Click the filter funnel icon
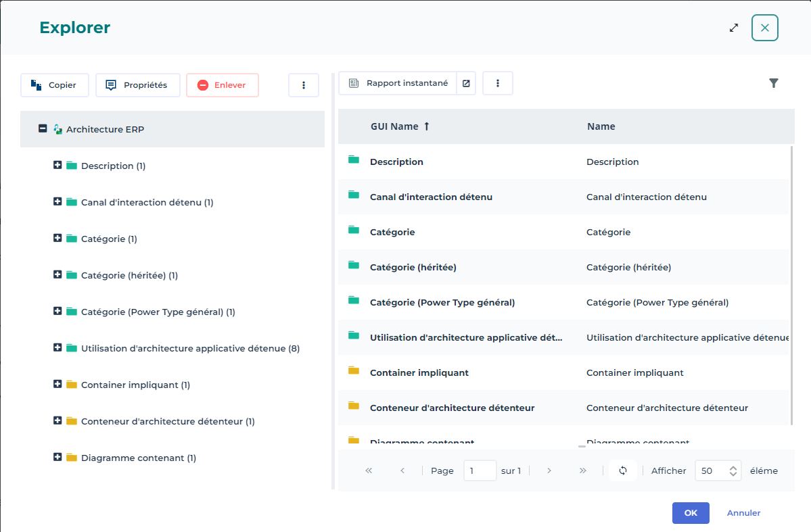 [x=774, y=83]
